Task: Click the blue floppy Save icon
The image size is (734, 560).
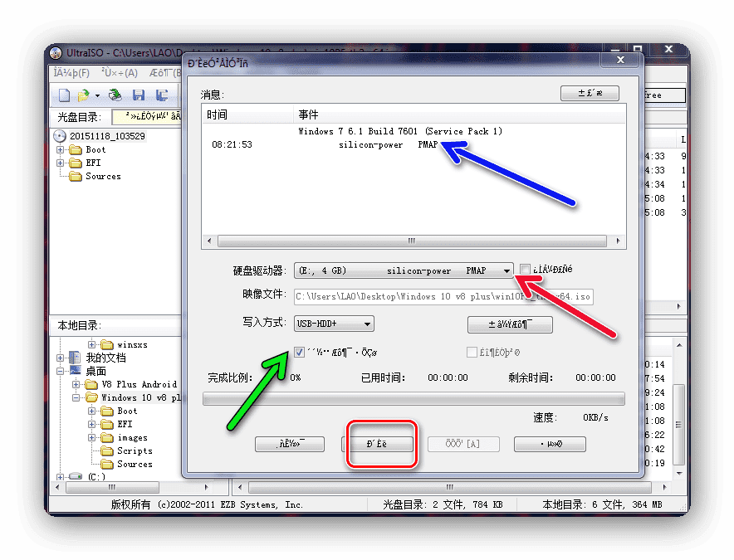Action: coord(139,95)
